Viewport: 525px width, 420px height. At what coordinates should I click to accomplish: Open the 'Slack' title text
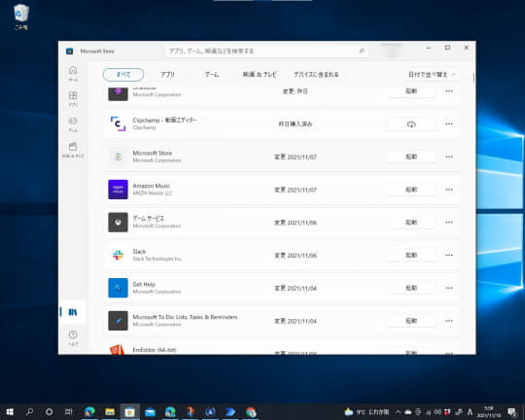pyautogui.click(x=139, y=251)
